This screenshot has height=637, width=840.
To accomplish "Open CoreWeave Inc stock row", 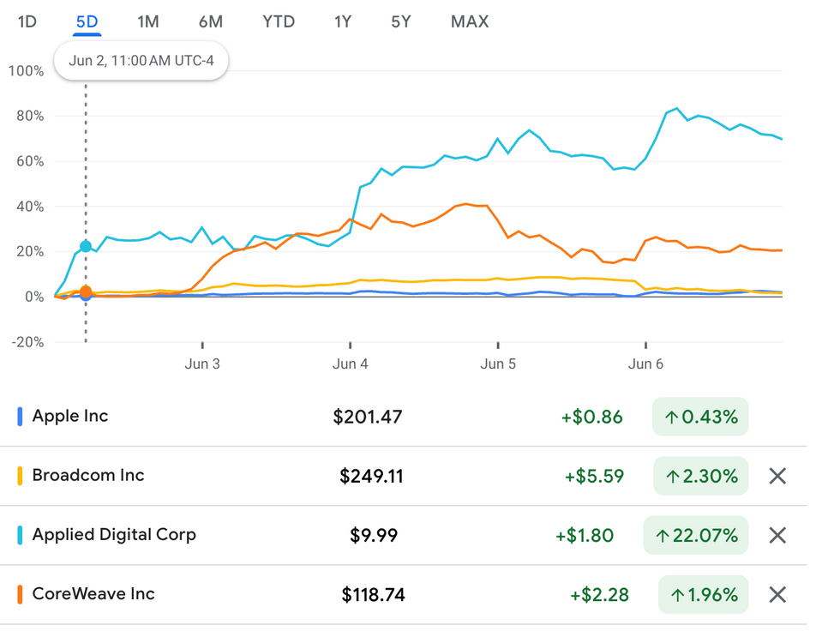I will 94,594.
